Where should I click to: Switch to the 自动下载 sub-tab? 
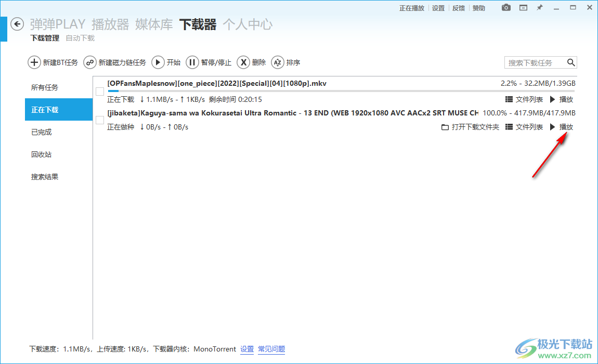pyautogui.click(x=80, y=38)
